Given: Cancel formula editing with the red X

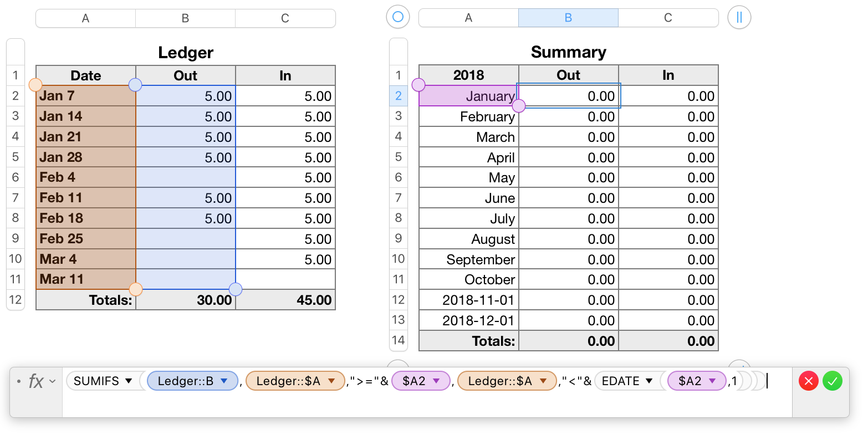Looking at the screenshot, I should (808, 381).
